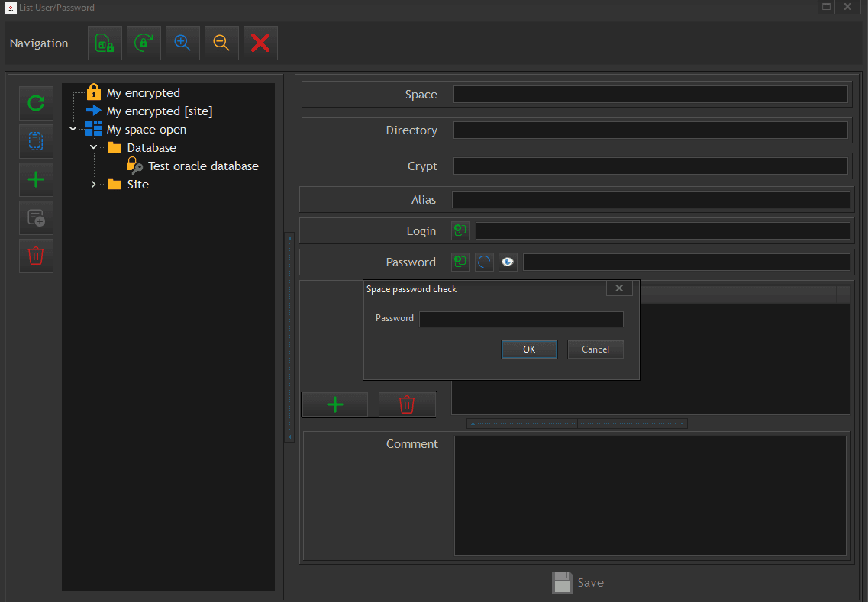Expand the Site folder
Image resolution: width=868 pixels, height=602 pixels.
94,184
